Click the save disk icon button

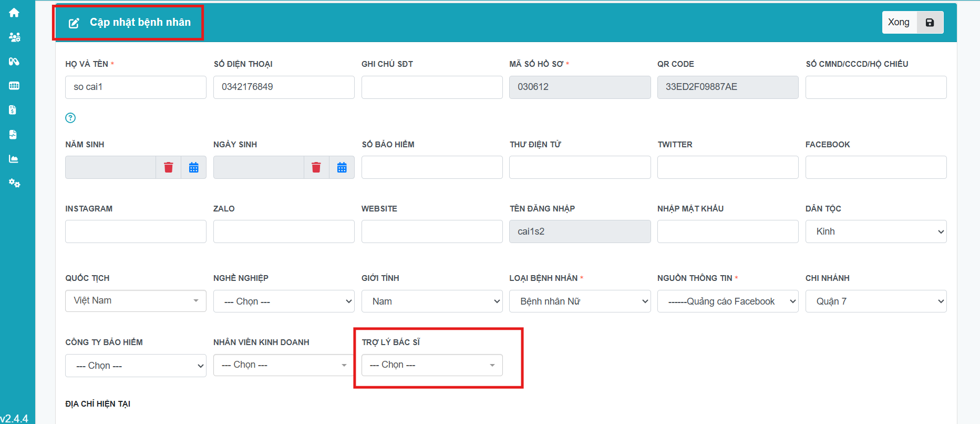[x=930, y=23]
